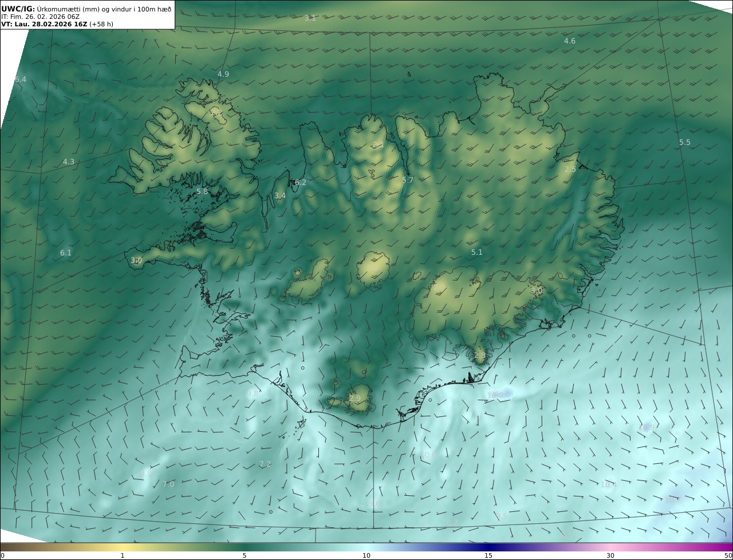This screenshot has width=733, height=560.
Task: Click the color scale label 5
Action: coord(245,555)
